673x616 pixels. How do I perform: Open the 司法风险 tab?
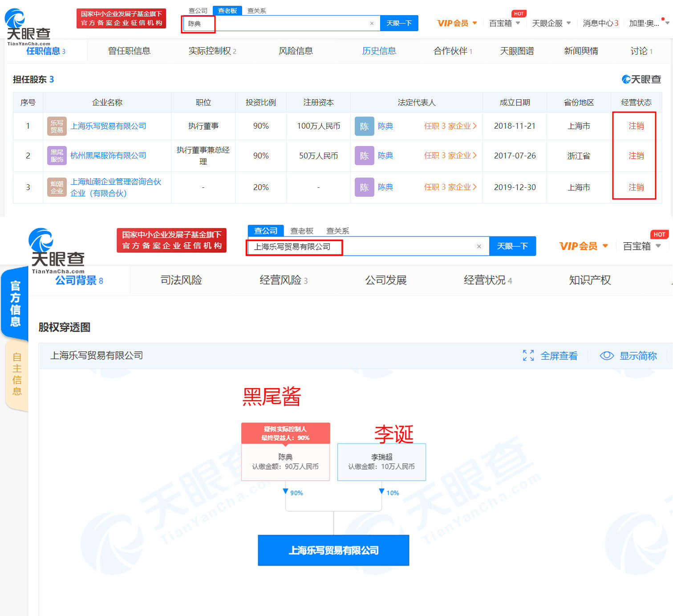[181, 280]
